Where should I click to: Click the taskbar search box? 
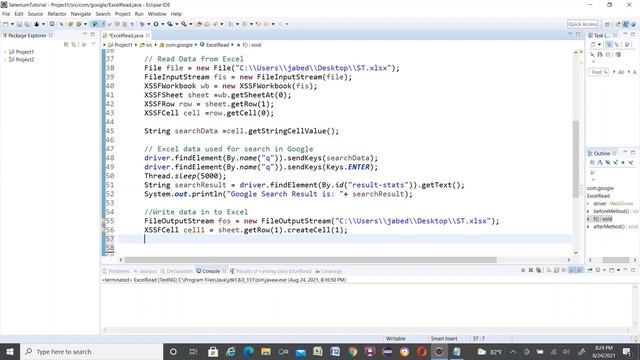click(91, 351)
